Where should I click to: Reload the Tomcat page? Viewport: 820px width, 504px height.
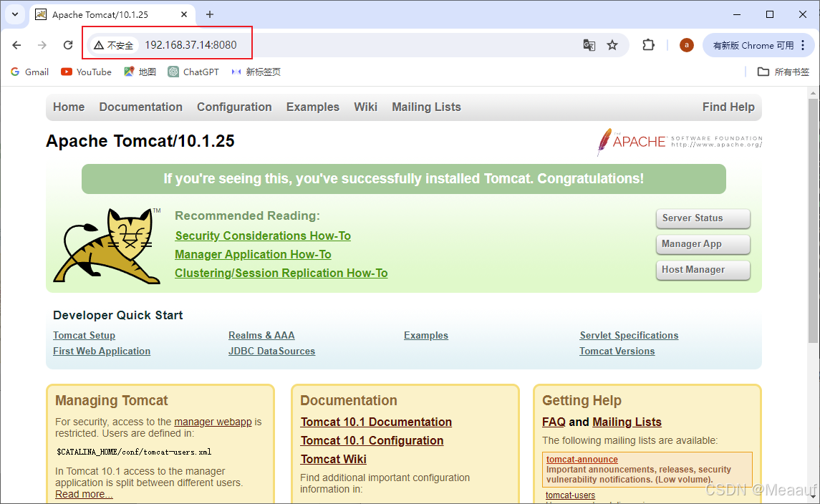(68, 46)
